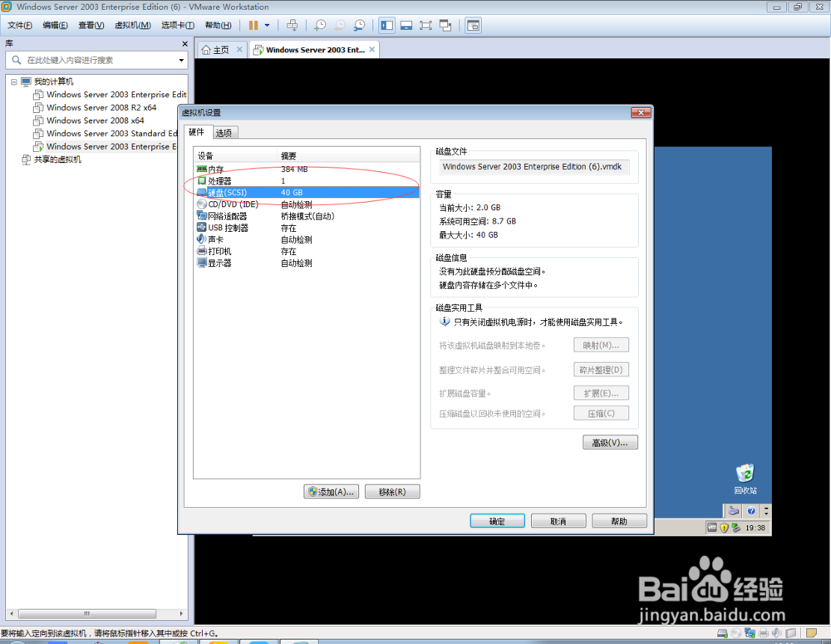Close the Windows Server 2003 Ent tab
This screenshot has height=644, width=831.
[372, 49]
